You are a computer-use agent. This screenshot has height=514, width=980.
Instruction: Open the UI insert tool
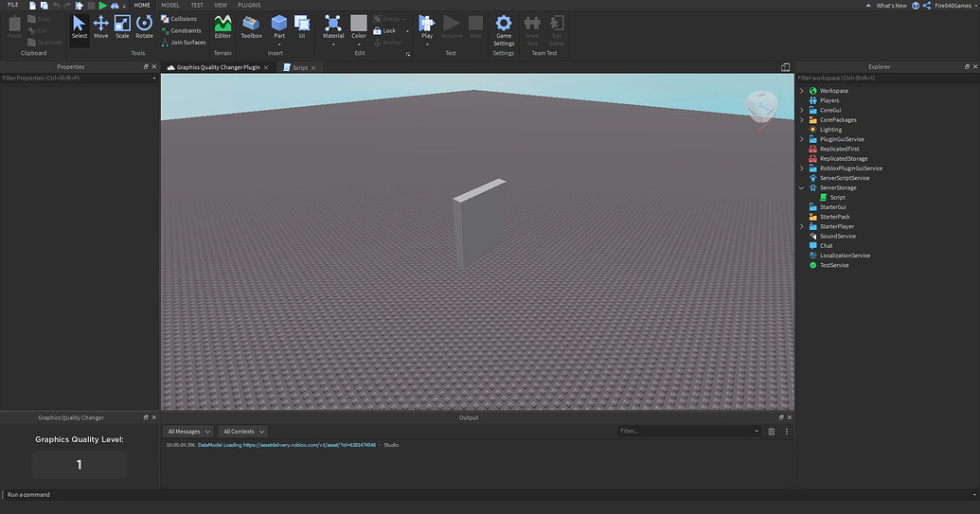pos(302,27)
